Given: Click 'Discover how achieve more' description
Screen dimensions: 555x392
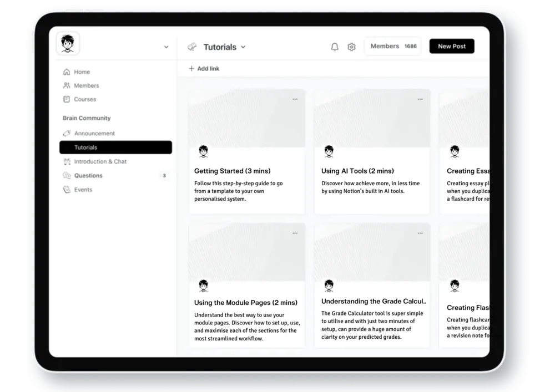Looking at the screenshot, I should click(370, 187).
